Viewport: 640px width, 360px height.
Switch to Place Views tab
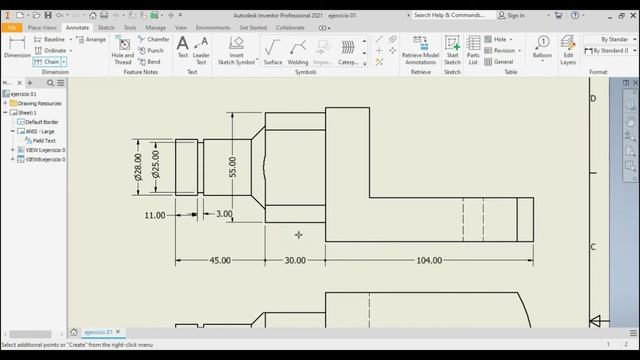tap(42, 28)
